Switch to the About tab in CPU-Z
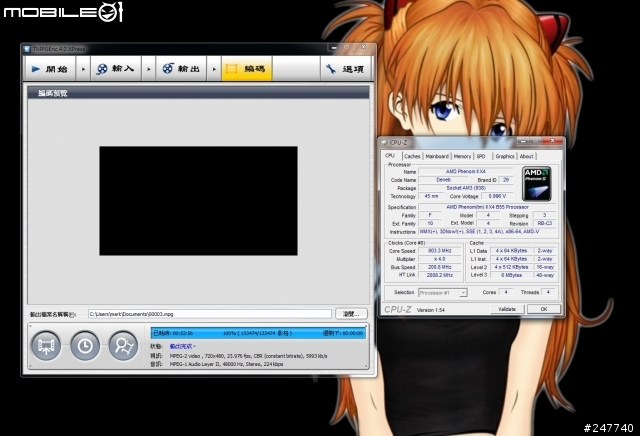The height and width of the screenshot is (436, 640). (x=527, y=156)
